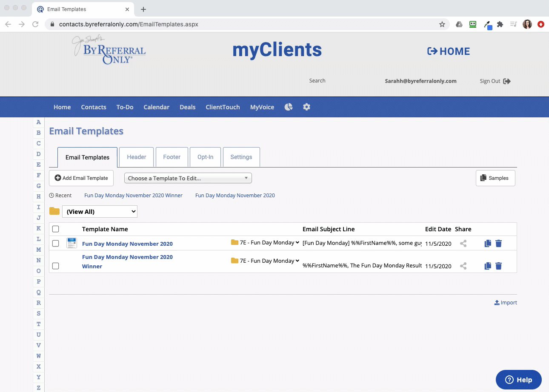
Task: Delete the Fun Day Monday Winner template
Action: coord(499,266)
